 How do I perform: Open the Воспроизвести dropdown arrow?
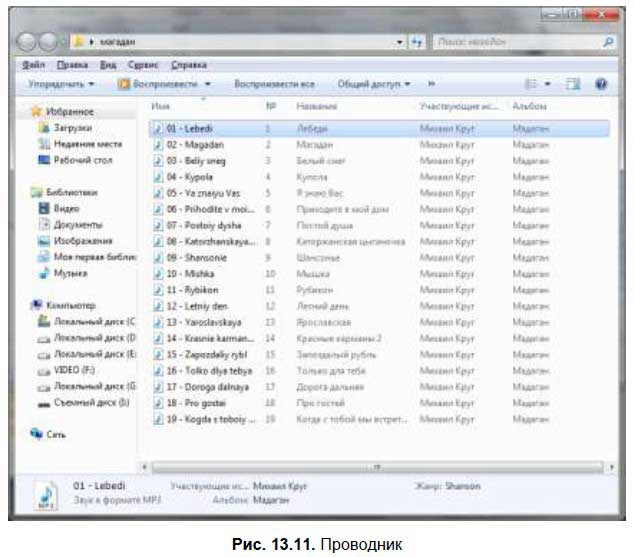click(x=207, y=84)
